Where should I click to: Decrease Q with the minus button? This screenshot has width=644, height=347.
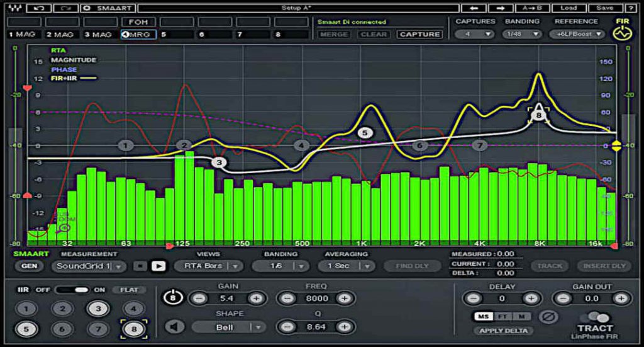coord(287,326)
